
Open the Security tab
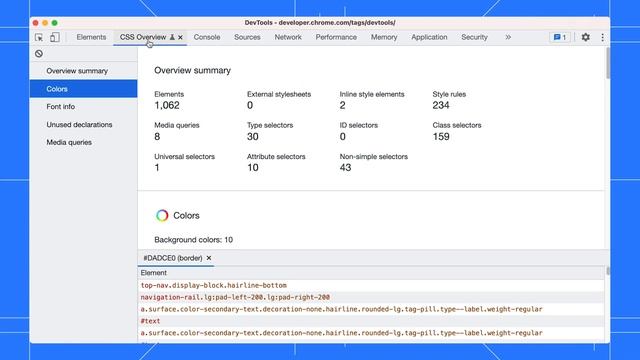coord(474,37)
